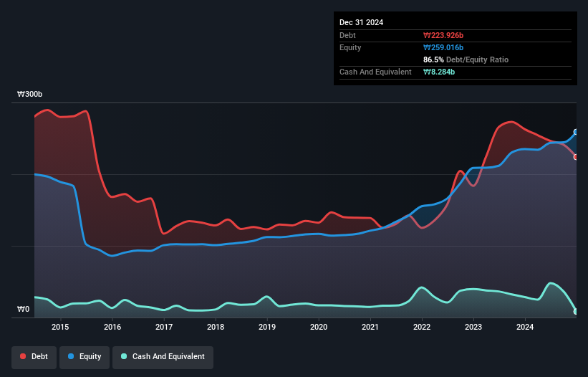Click the 2023 x-axis label
588x377 pixels.
tap(473, 327)
